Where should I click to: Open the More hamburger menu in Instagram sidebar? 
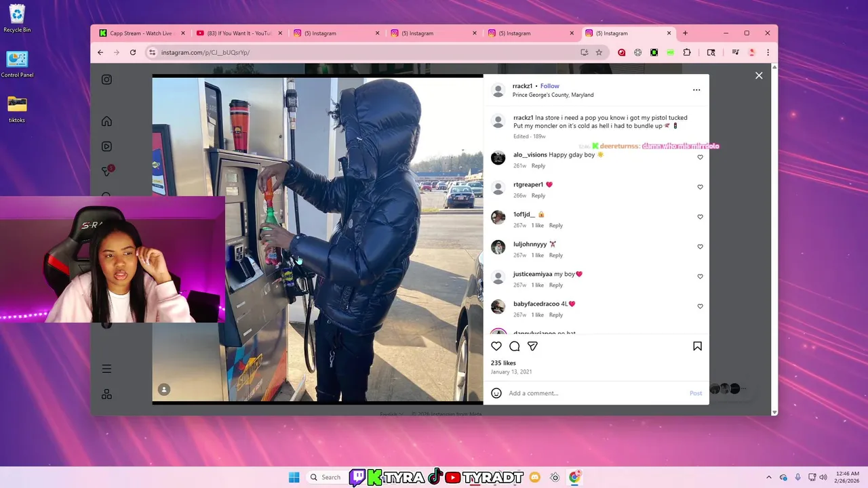(106, 369)
